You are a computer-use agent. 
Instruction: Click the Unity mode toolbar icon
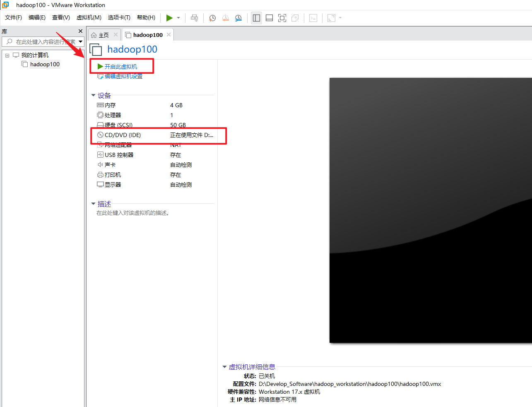(295, 18)
